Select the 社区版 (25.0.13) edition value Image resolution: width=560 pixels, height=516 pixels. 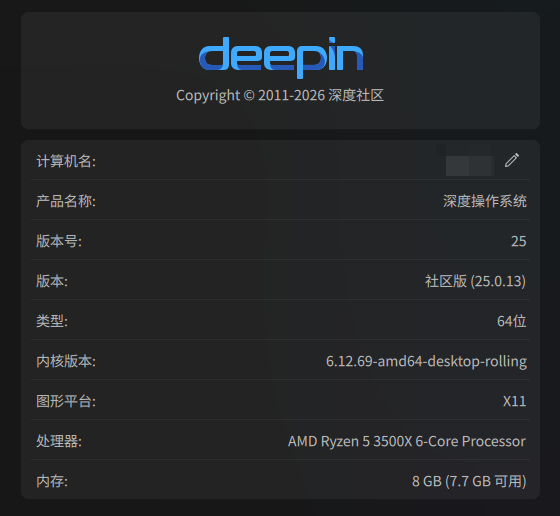coord(475,281)
